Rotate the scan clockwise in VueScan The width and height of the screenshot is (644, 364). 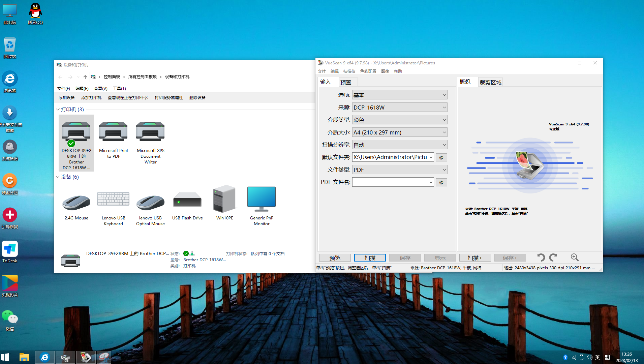coord(553,258)
